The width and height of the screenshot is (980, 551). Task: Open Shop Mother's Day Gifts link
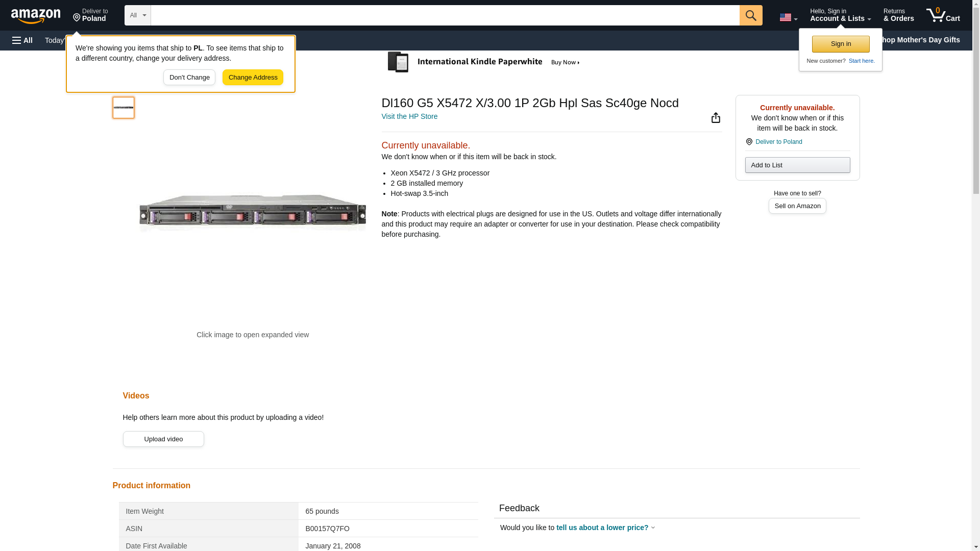coord(921,40)
